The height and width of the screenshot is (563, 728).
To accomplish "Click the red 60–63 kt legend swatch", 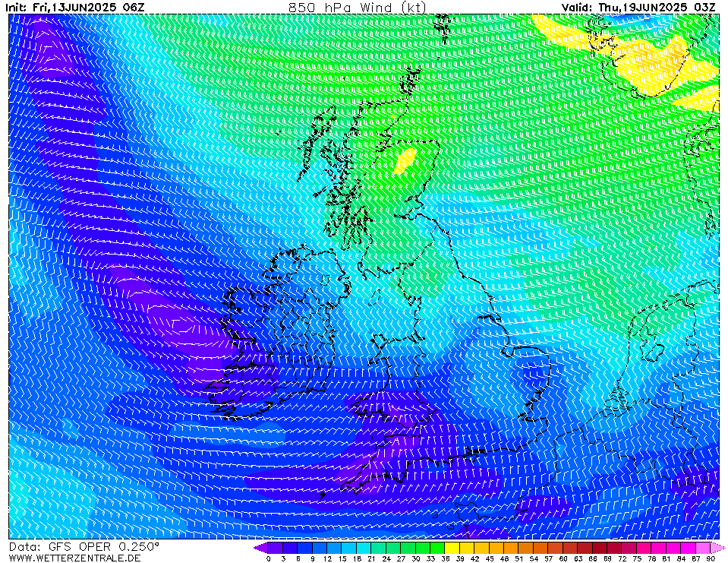I will 570,548.
